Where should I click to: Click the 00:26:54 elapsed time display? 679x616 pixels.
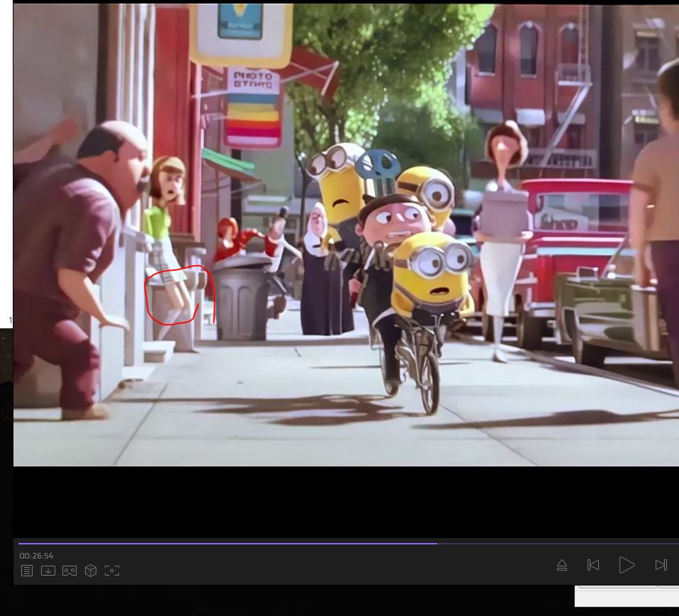click(x=36, y=556)
